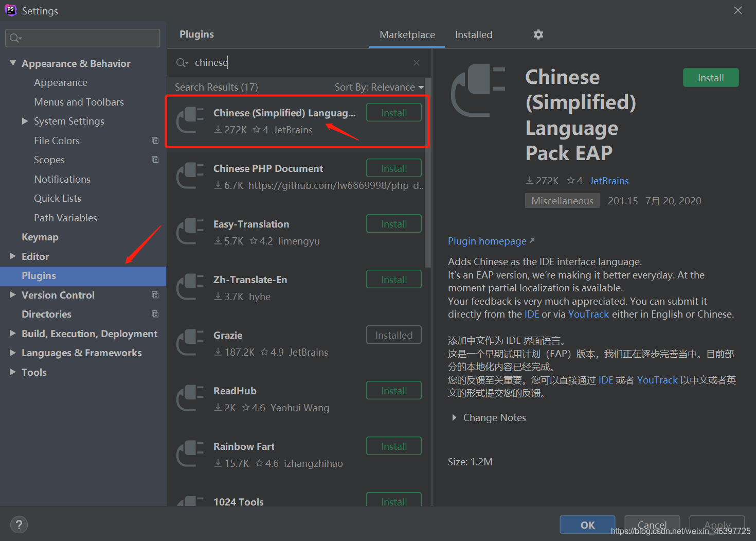This screenshot has width=756, height=541.
Task: Install the Rainbow Fart plugin
Action: coord(394,446)
